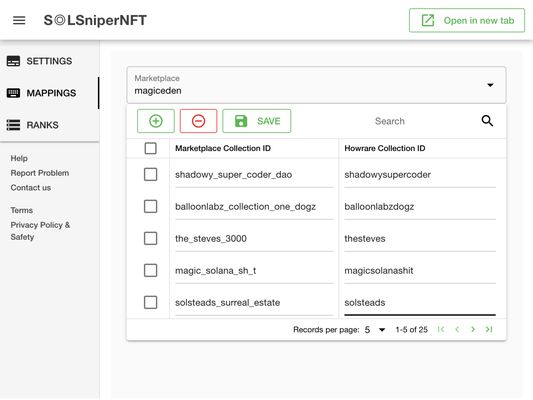The height and width of the screenshot is (400, 533).
Task: Select the the_steves_3000 row checkbox
Action: tap(150, 238)
